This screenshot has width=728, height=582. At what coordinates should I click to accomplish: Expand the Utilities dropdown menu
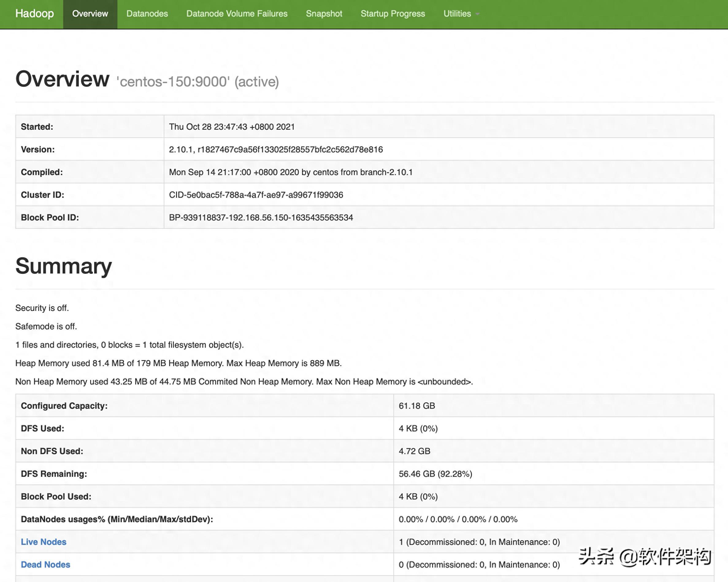coord(461,14)
